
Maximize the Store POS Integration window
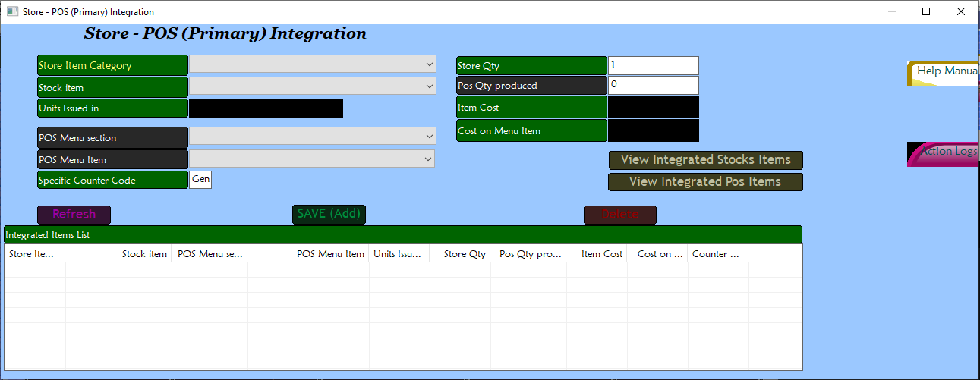[x=926, y=11]
